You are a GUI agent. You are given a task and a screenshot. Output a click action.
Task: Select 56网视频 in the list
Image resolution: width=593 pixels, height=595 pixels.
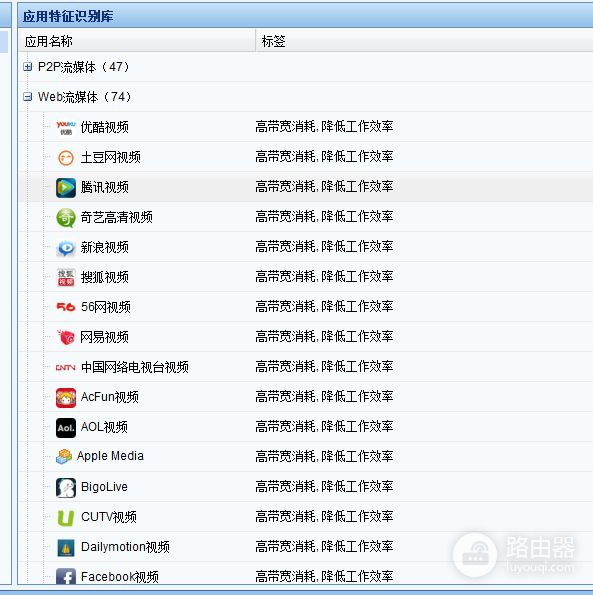[106, 307]
